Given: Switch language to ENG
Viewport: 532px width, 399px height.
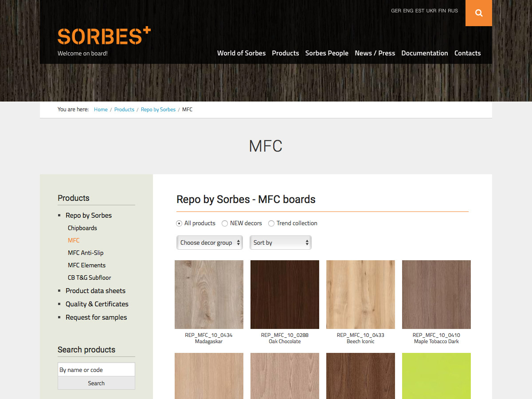Looking at the screenshot, I should tap(408, 11).
